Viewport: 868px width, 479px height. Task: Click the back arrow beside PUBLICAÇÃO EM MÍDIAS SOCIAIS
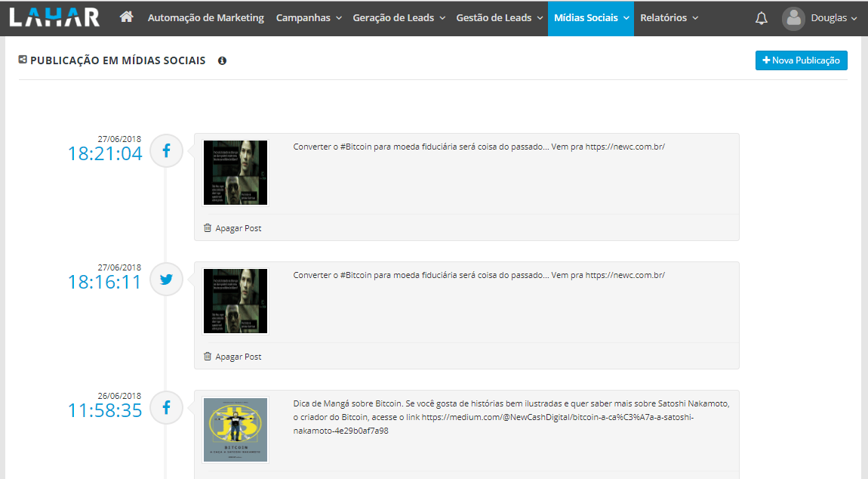tap(22, 59)
